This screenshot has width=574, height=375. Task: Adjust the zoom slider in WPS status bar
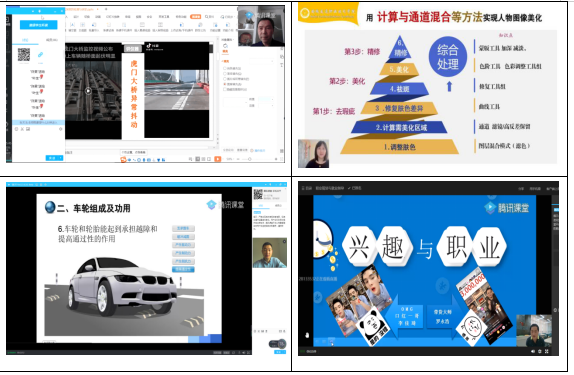coord(249,159)
